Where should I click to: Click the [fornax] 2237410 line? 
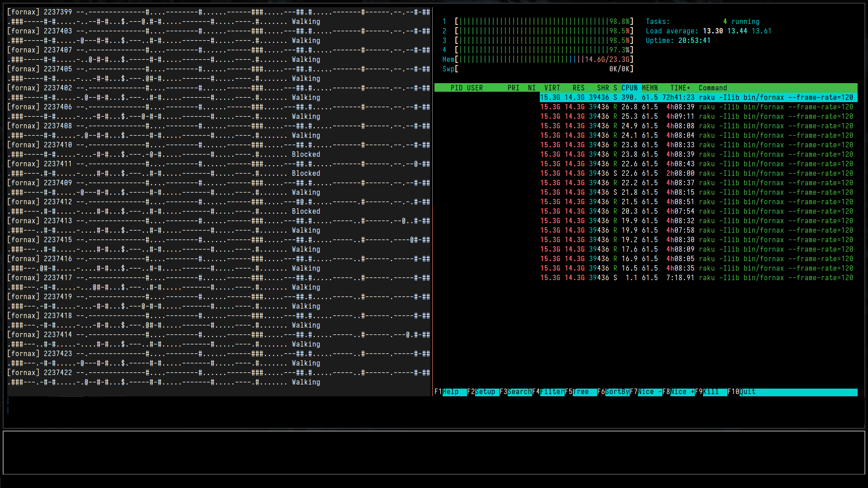pyautogui.click(x=219, y=145)
